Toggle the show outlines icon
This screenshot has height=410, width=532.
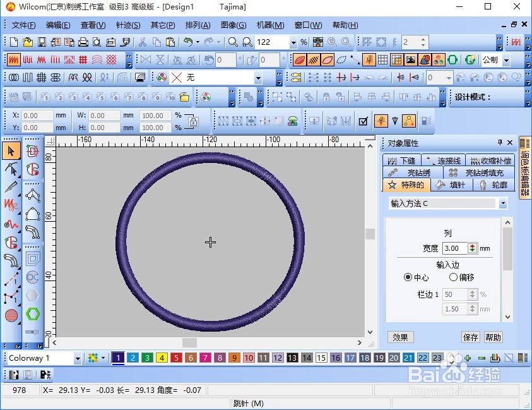pyautogui.click(x=328, y=60)
